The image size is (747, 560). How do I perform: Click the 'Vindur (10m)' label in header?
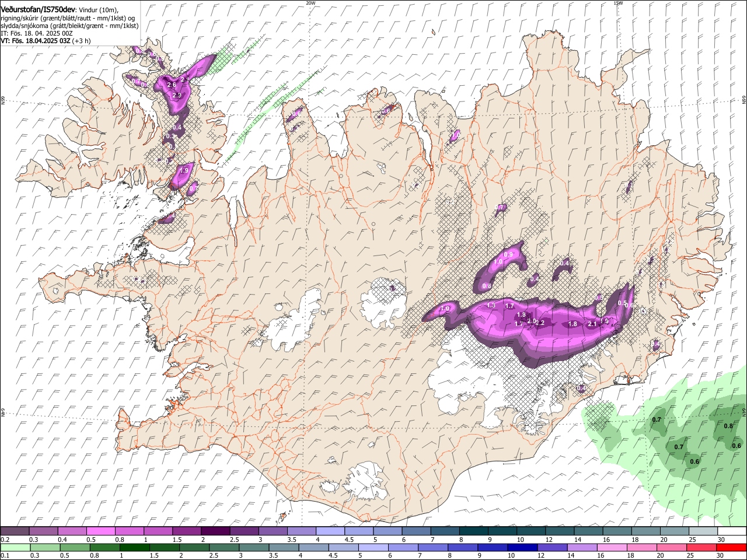99,10
